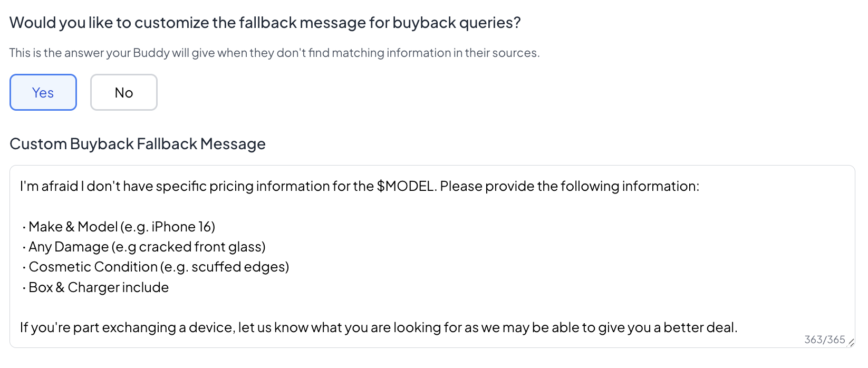868x368 pixels.
Task: Select the Yes option
Action: (43, 92)
